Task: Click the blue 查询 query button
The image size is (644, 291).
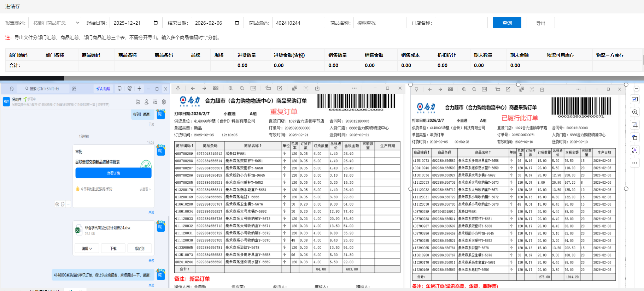Action: pyautogui.click(x=507, y=23)
